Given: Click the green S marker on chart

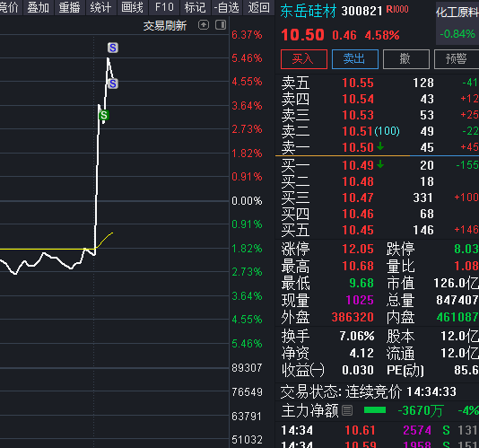Looking at the screenshot, I should pos(104,115).
